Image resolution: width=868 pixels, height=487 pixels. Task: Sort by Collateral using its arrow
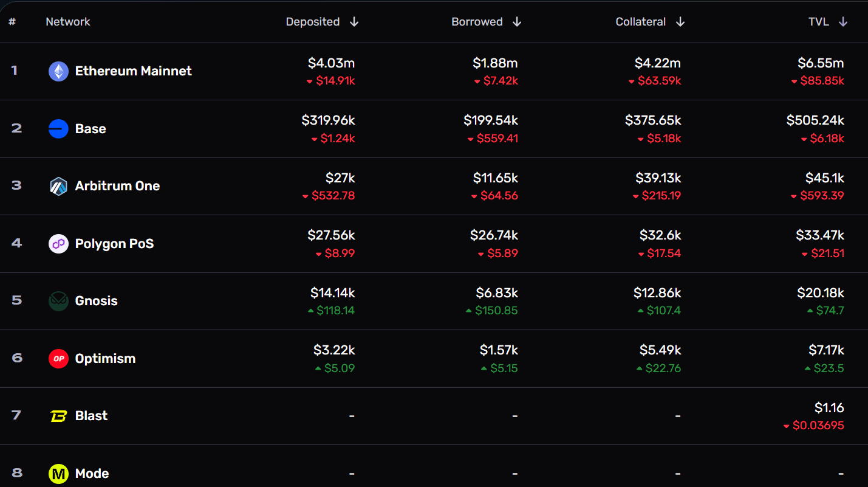[x=680, y=22]
